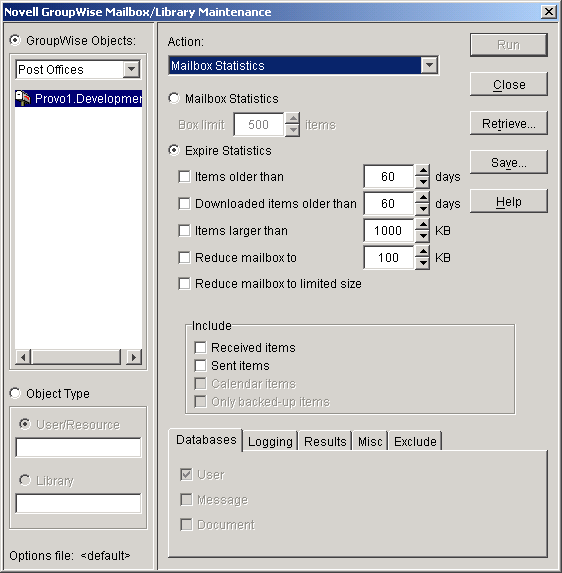
Task: Switch to the Databases tab
Action: (206, 440)
